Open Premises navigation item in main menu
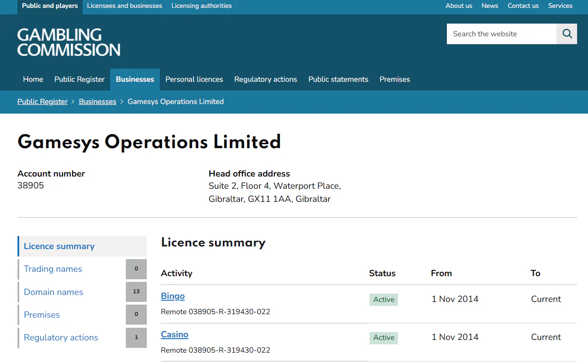The width and height of the screenshot is (588, 364). click(x=394, y=79)
